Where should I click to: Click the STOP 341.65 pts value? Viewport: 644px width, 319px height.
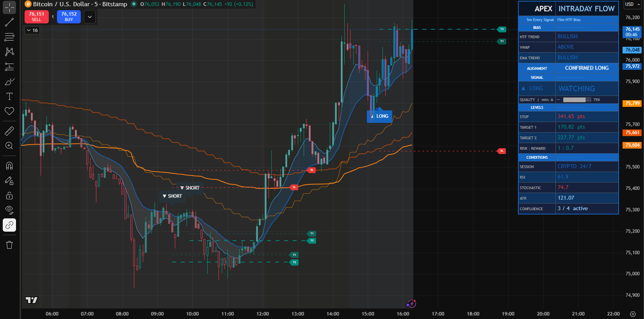point(571,116)
